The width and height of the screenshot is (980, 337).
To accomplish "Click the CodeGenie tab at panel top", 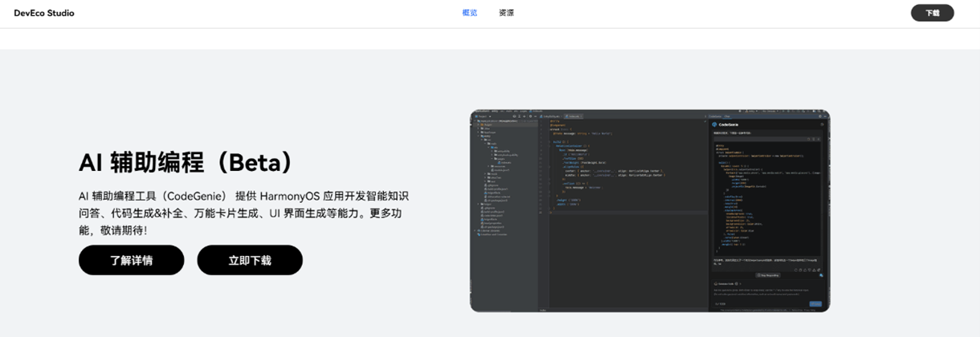I will click(715, 115).
